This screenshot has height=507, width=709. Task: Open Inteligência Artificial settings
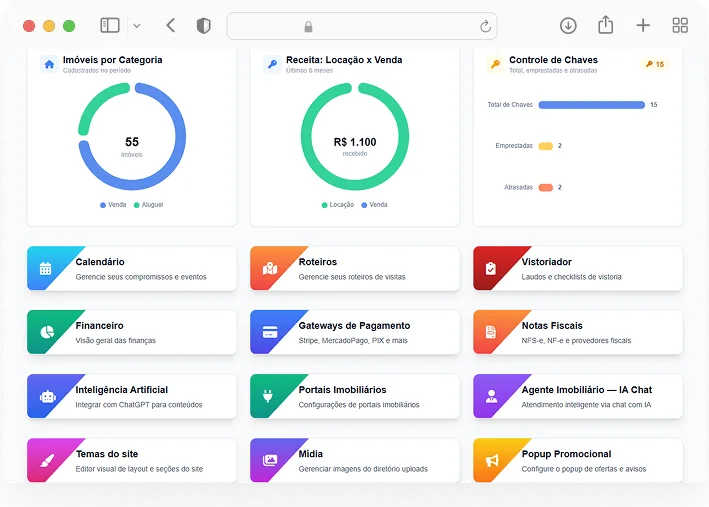coord(132,396)
